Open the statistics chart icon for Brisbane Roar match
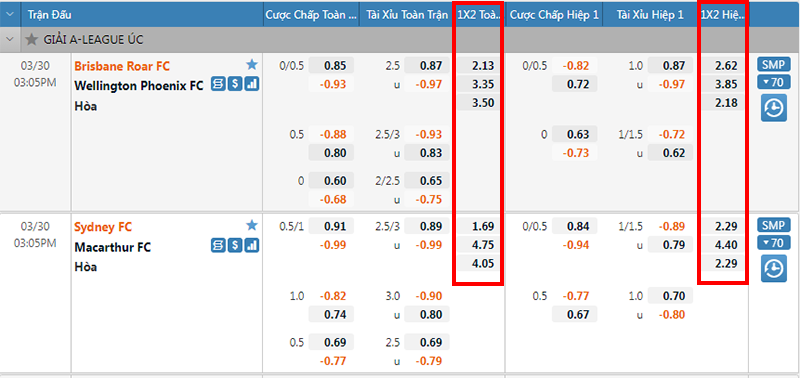Screen dimensions: 800x378 point(252,85)
